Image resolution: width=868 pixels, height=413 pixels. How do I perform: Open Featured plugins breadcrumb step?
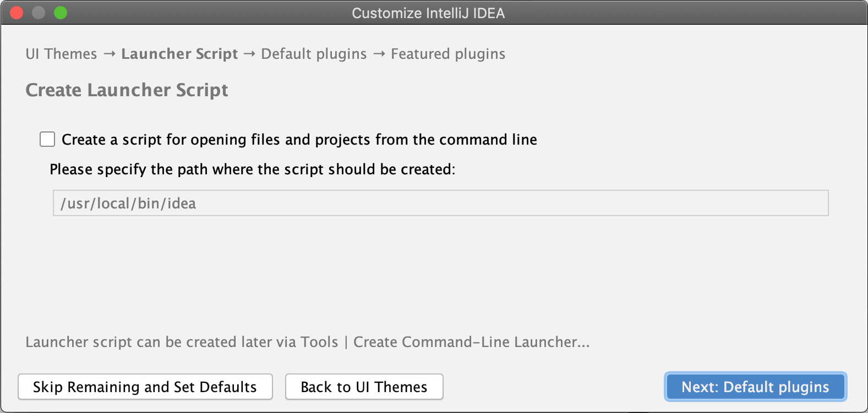pos(447,54)
